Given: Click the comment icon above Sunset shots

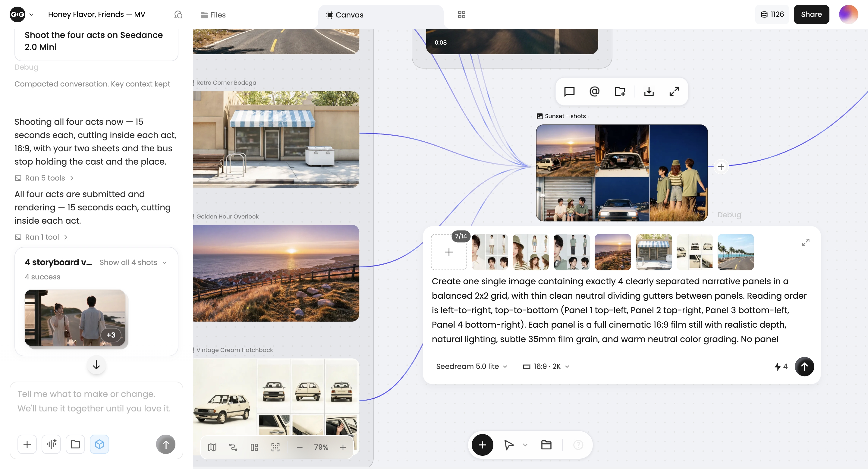Looking at the screenshot, I should coord(569,92).
